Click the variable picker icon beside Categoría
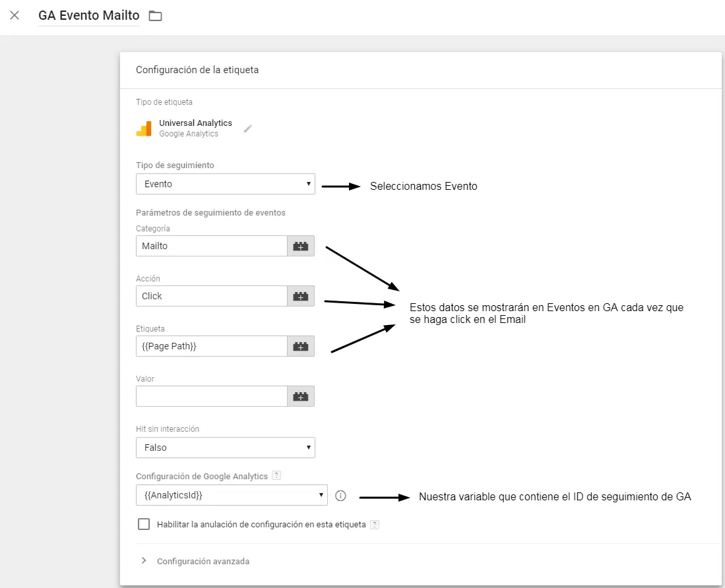This screenshot has height=588, width=725. coord(301,246)
